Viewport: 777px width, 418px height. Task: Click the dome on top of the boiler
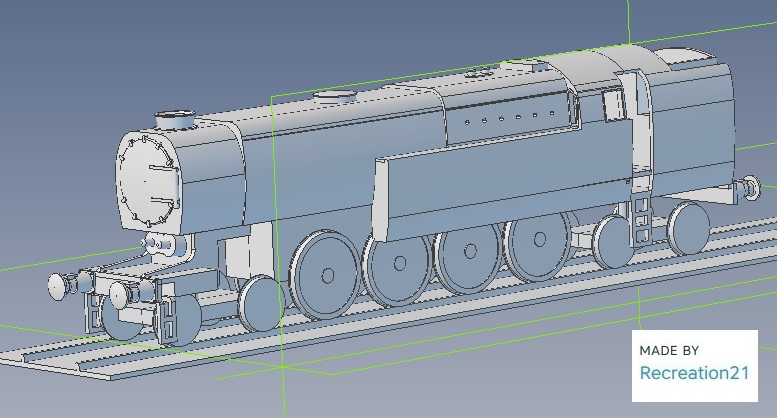click(x=335, y=97)
